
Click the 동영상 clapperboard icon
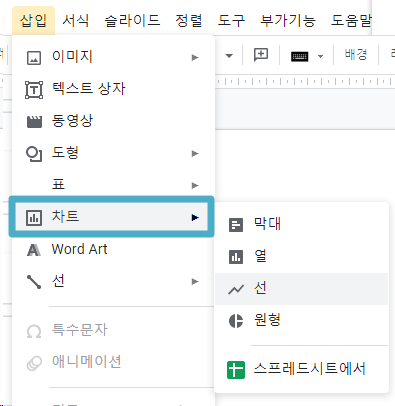click(x=34, y=122)
